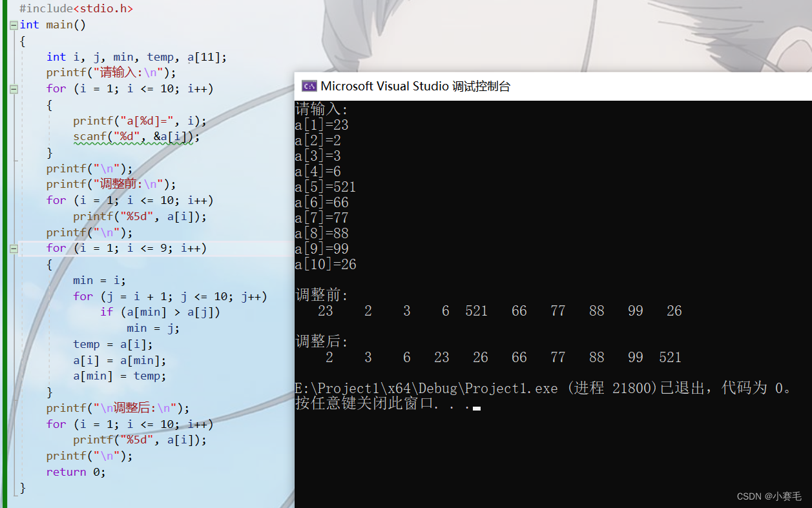The height and width of the screenshot is (508, 812).
Task: Collapse the int main() function block
Action: tap(14, 25)
